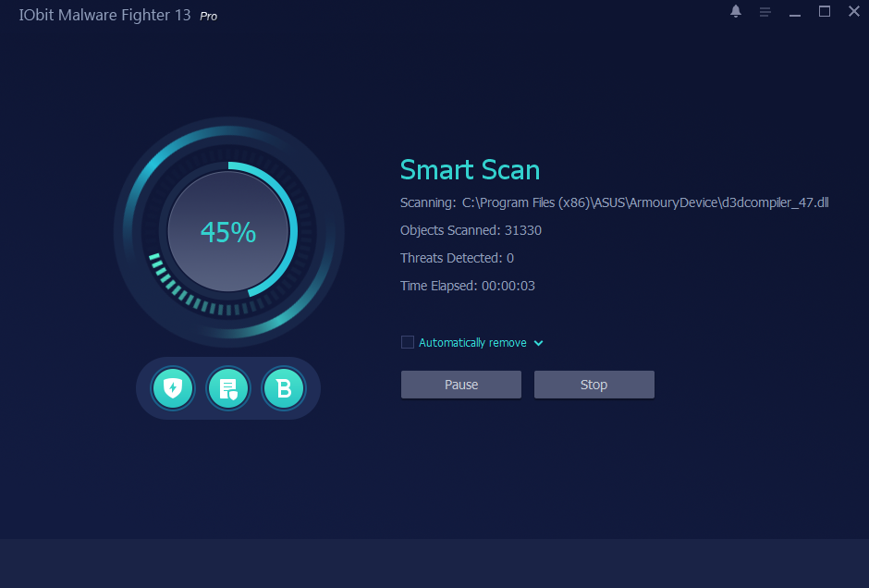Viewport: 869px width, 588px height.
Task: Click the IObit Anti-malware engine shield icon
Action: [x=173, y=388]
